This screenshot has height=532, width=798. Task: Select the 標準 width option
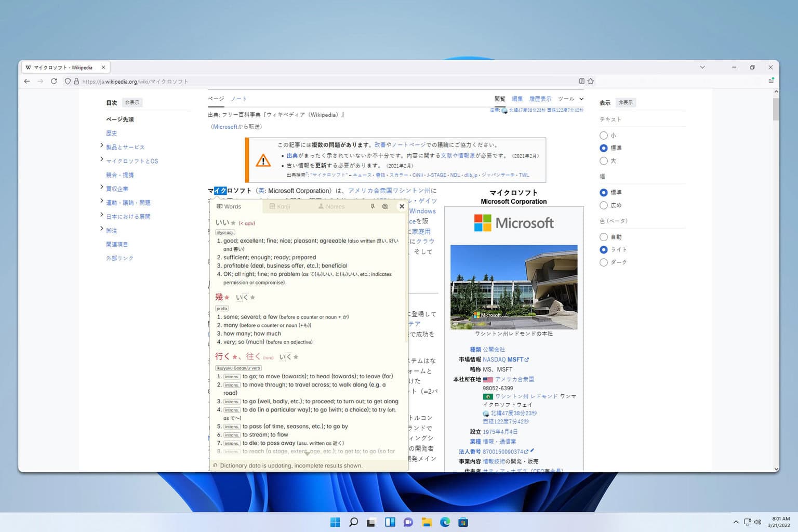tap(604, 192)
